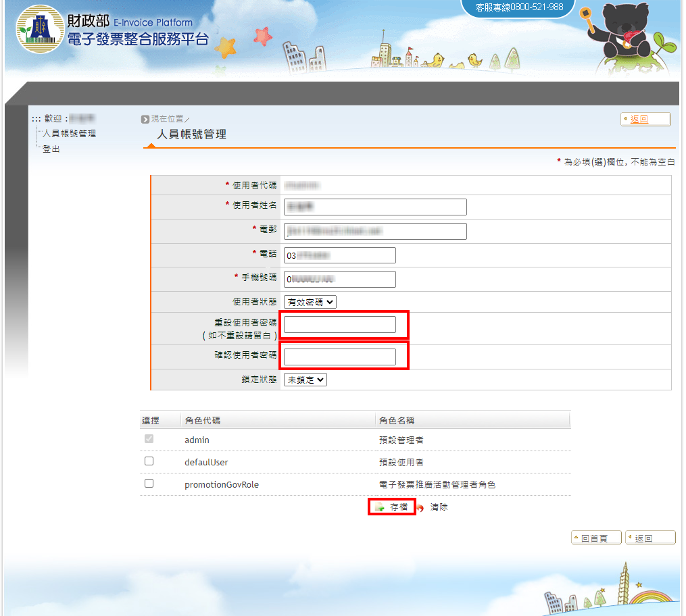Enable the defaulUser role checkbox
Screen dimensions: 686x616
coord(149,461)
